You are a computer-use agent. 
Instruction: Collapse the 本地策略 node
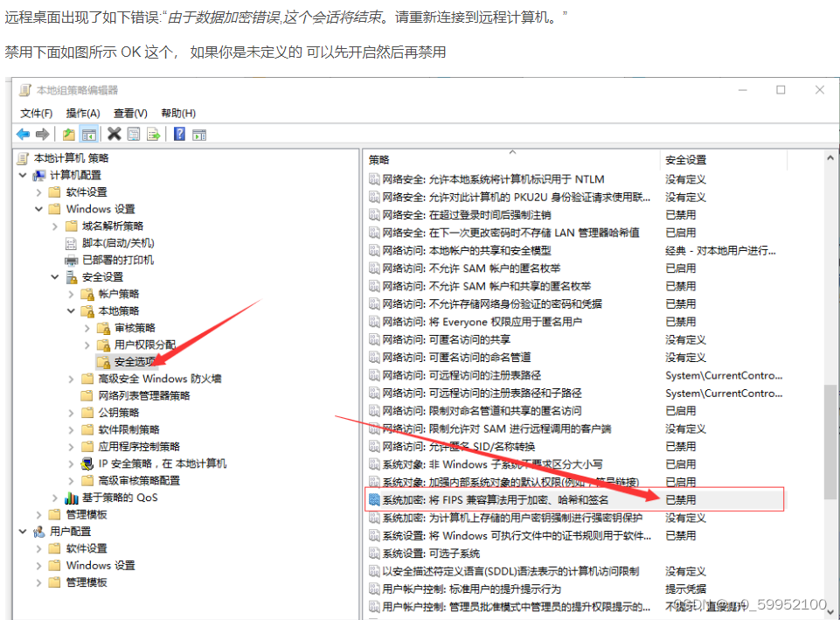click(71, 310)
